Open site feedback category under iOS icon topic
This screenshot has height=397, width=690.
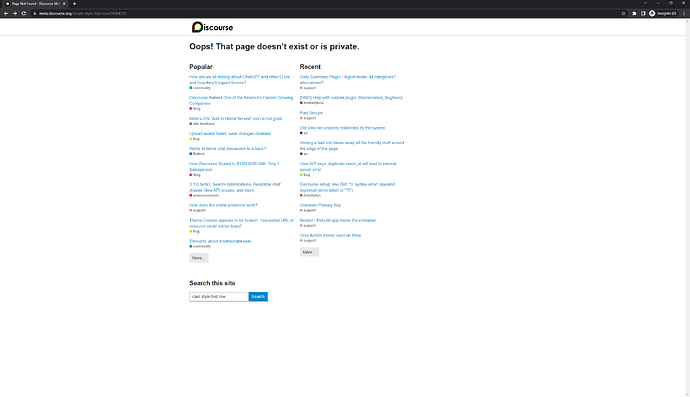202,124
